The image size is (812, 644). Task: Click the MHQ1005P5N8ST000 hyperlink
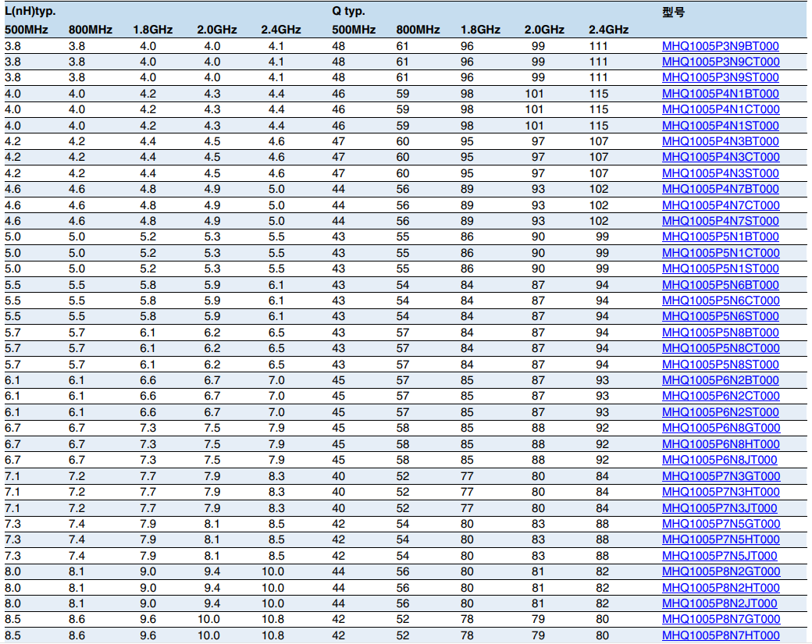(721, 365)
